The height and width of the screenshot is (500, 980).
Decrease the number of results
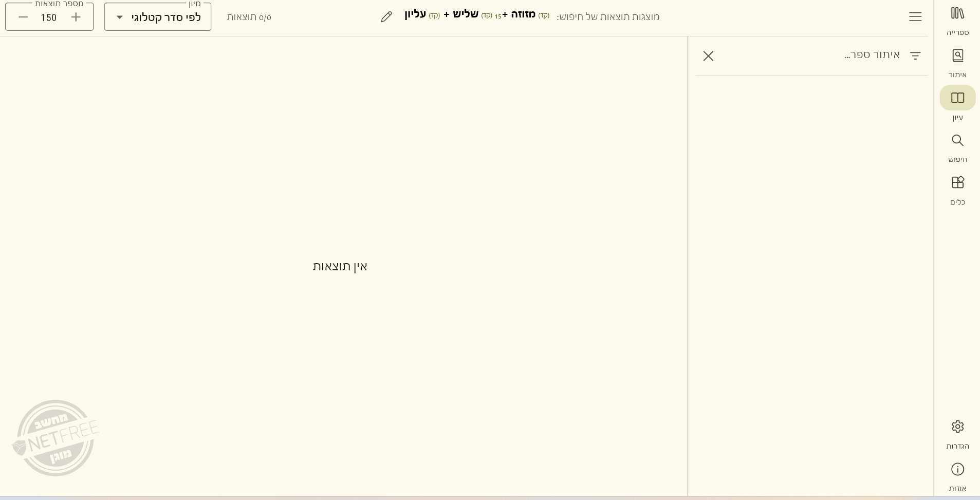23,17
